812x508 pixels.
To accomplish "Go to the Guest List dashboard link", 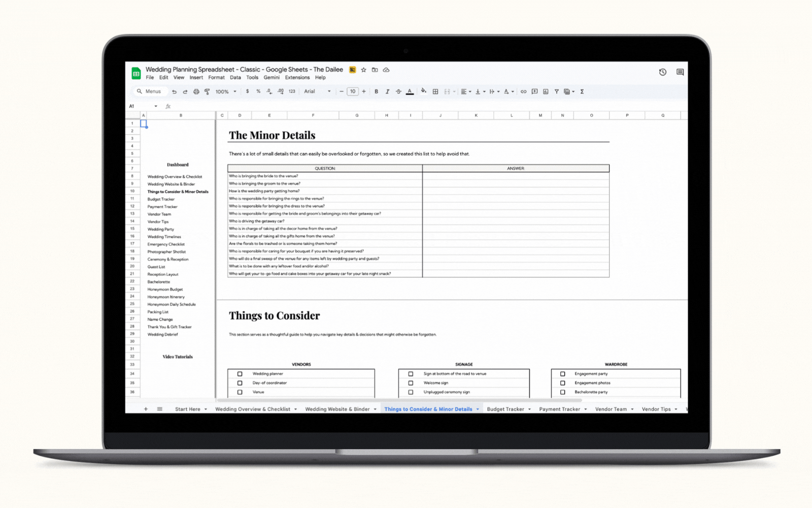I will [156, 267].
